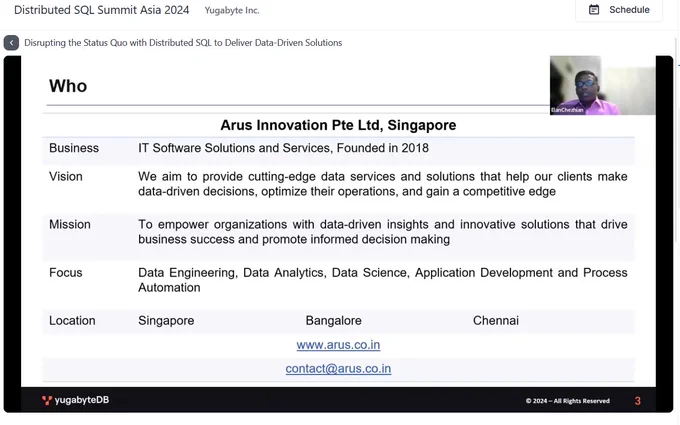
Task: Click the Arus Innovation Pte Ltd, Singapore heading
Action: point(338,125)
